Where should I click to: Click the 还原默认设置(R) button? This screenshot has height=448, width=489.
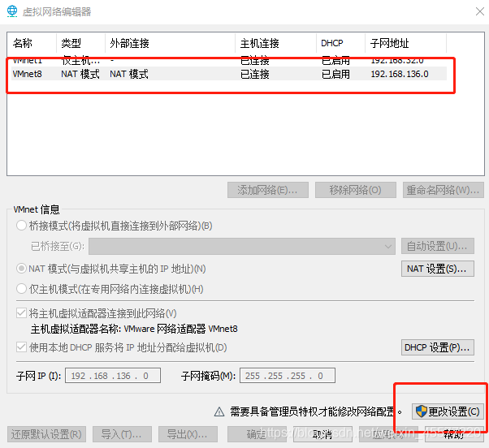46,434
